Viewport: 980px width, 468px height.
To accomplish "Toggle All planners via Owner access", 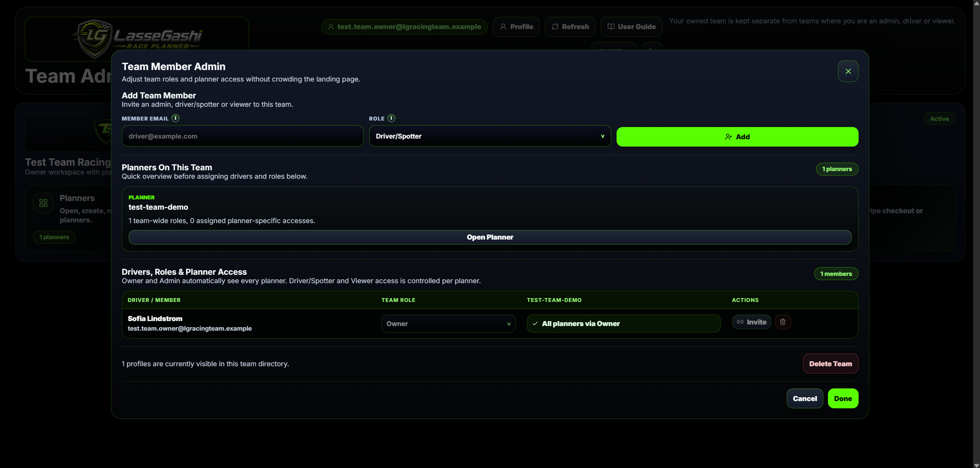I will tap(623, 324).
